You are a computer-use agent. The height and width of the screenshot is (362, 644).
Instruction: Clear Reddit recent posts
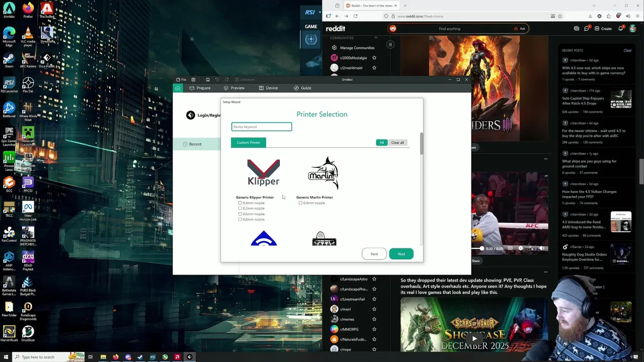tap(627, 50)
